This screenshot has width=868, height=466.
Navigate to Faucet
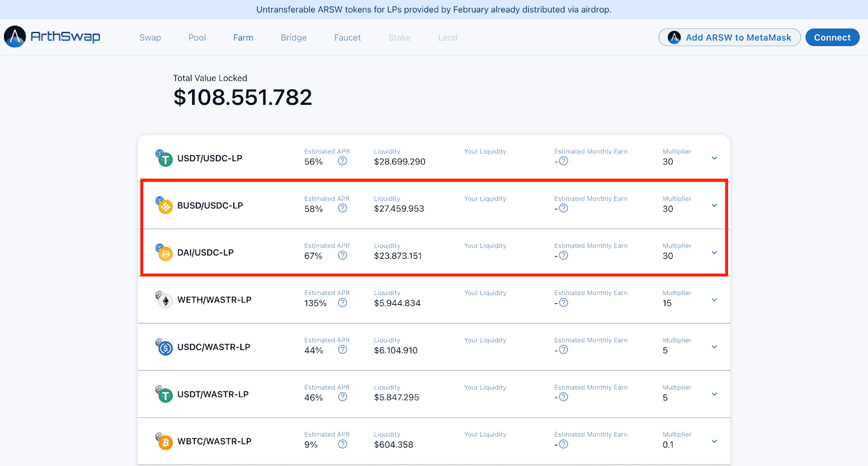coord(347,37)
